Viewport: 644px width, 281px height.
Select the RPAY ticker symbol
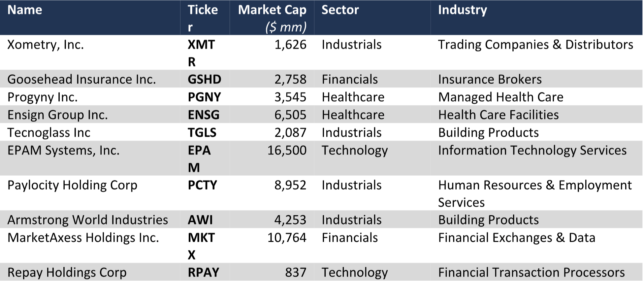click(204, 272)
